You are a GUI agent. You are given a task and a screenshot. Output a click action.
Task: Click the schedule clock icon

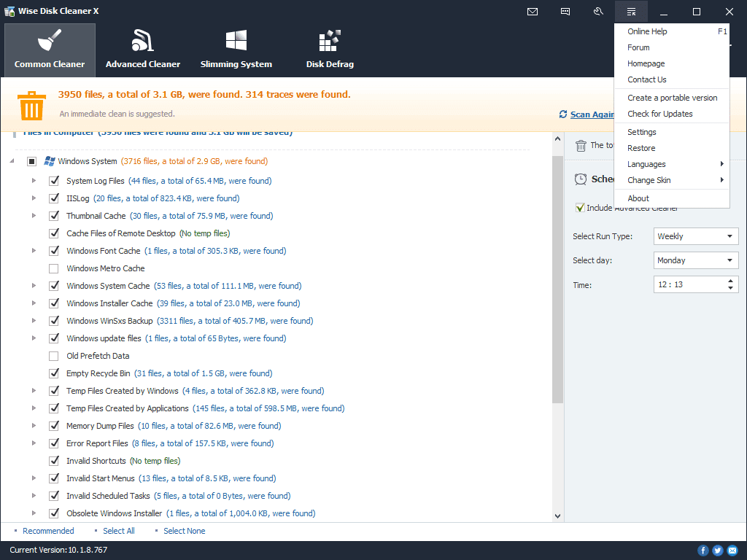click(x=580, y=179)
